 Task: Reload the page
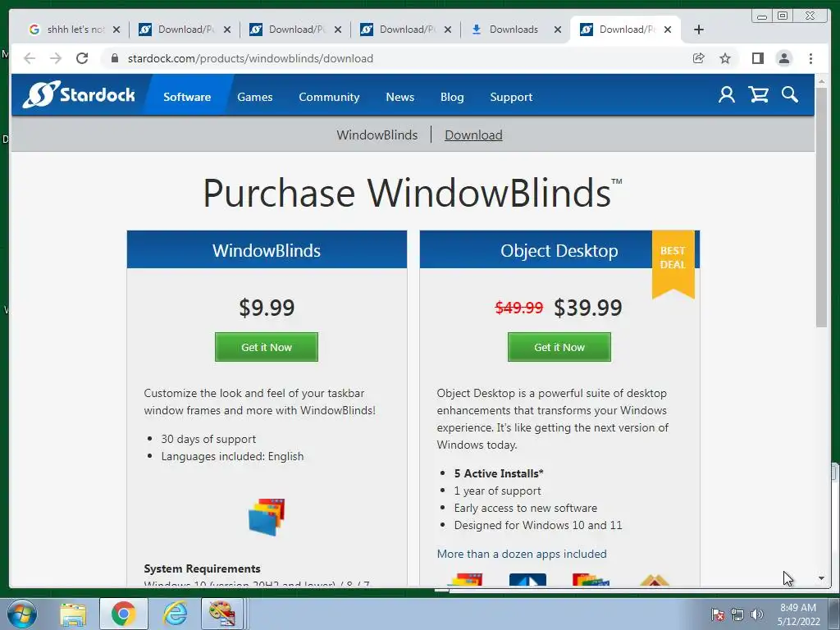(x=82, y=58)
